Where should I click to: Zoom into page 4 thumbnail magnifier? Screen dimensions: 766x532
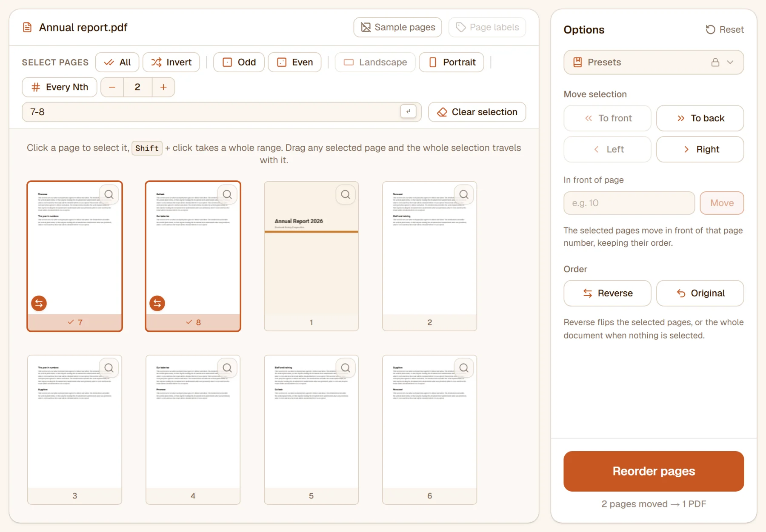tap(227, 368)
